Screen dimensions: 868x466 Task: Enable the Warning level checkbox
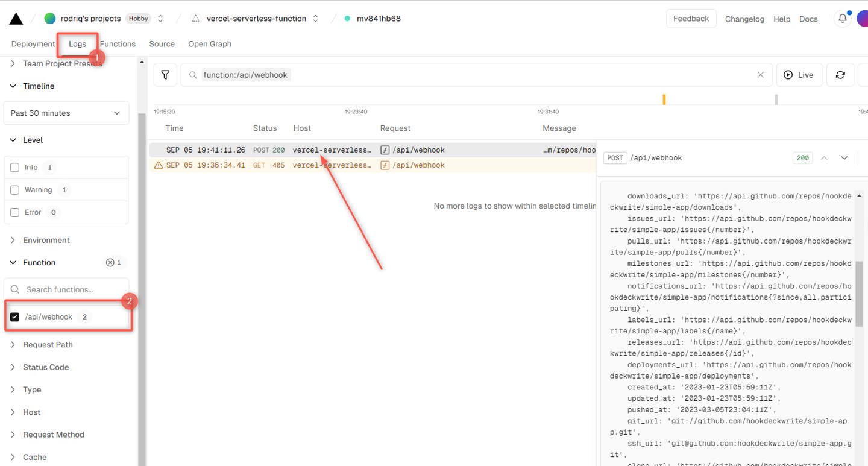pyautogui.click(x=15, y=190)
